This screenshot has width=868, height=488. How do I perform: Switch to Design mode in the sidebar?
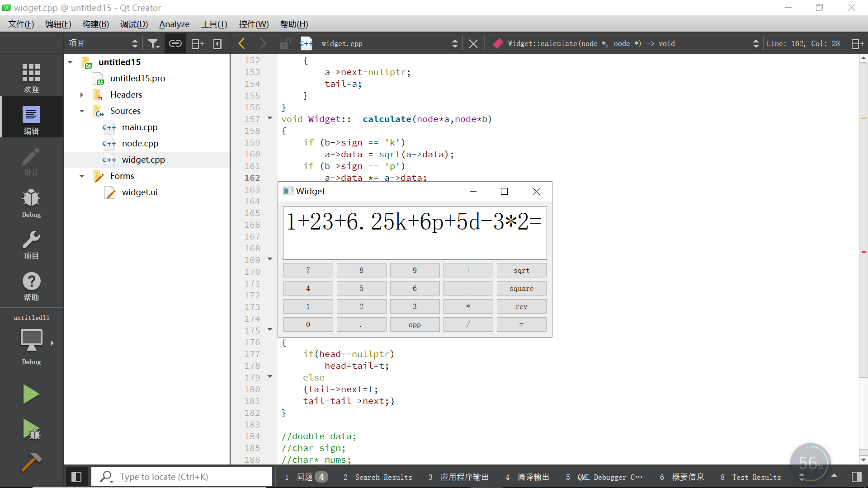pos(31,161)
